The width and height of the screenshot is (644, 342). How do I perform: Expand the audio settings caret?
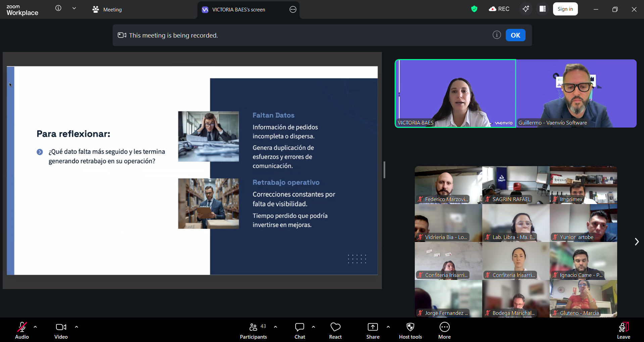(35, 327)
